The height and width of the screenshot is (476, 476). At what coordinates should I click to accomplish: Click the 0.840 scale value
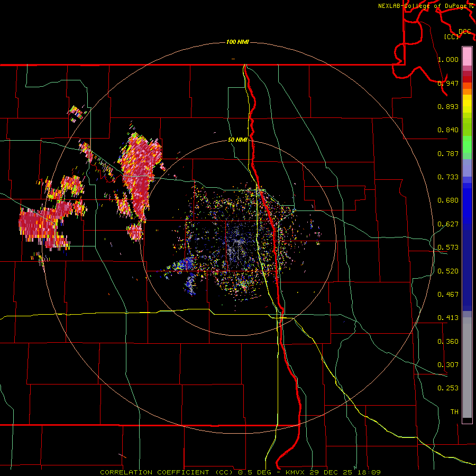pos(448,130)
